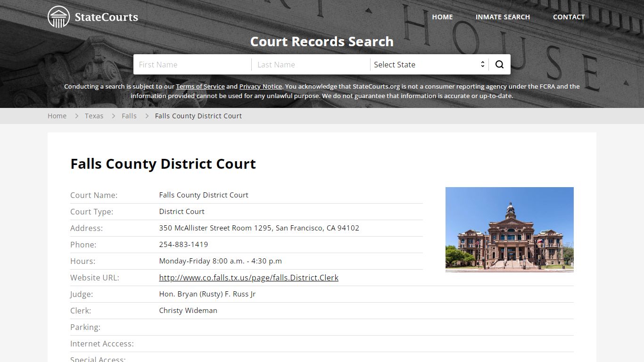The height and width of the screenshot is (362, 644).
Task: Click the magnifying glass search button
Action: point(500,65)
